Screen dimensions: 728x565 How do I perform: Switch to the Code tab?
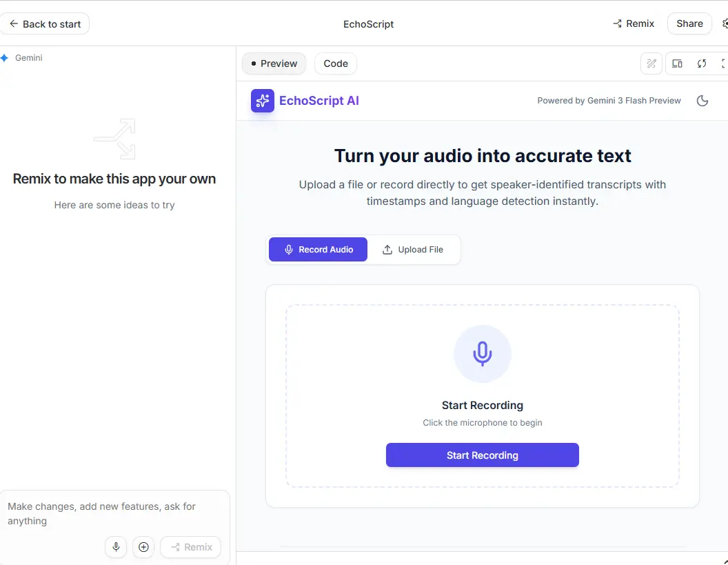click(335, 63)
